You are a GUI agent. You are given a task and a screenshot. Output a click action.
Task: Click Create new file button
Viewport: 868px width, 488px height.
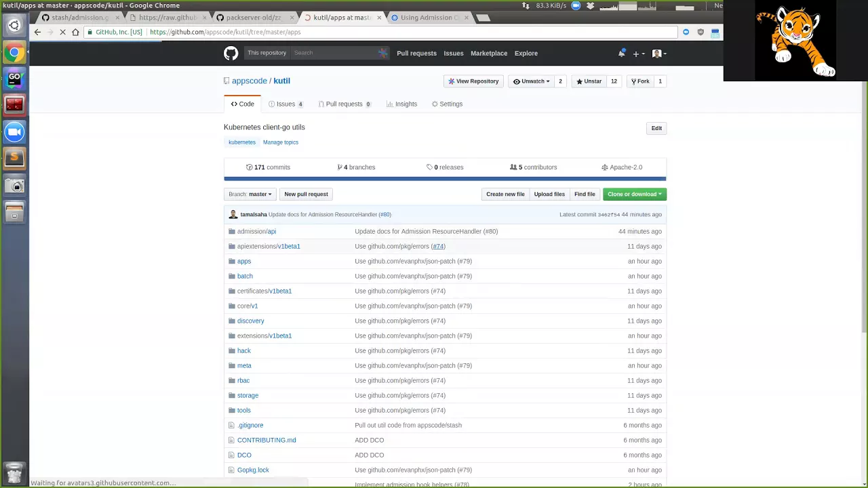pos(505,194)
